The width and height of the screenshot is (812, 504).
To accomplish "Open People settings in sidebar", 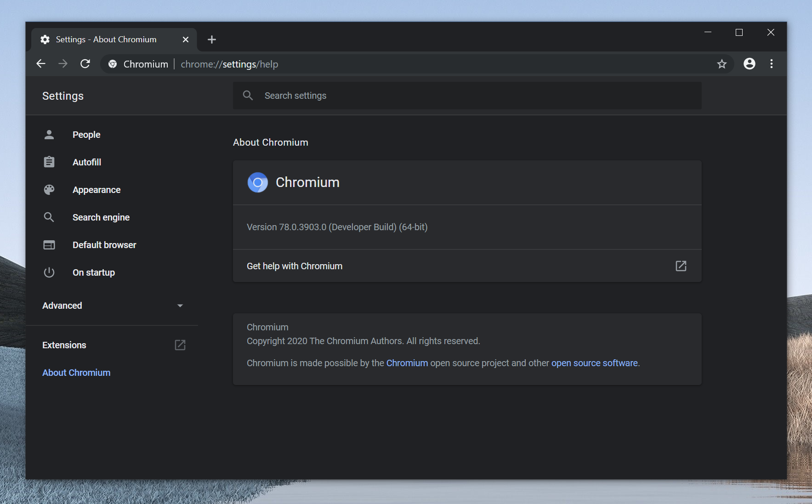I will (86, 135).
